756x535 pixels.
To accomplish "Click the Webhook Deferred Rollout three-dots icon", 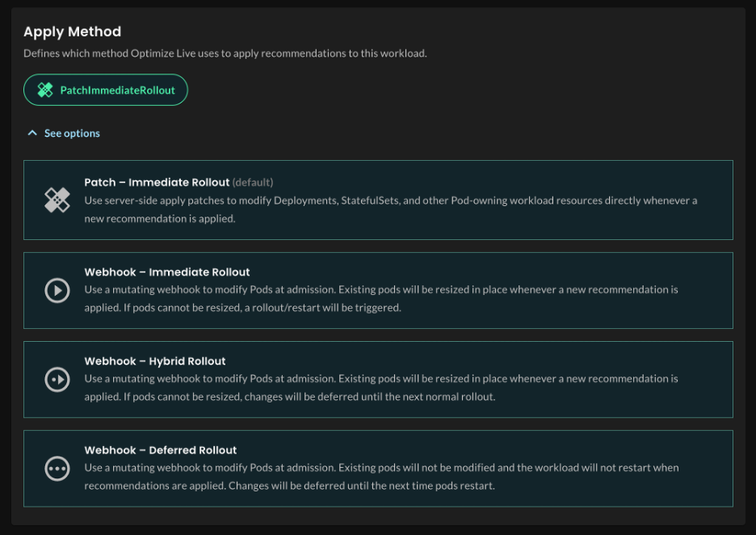I will [57, 468].
